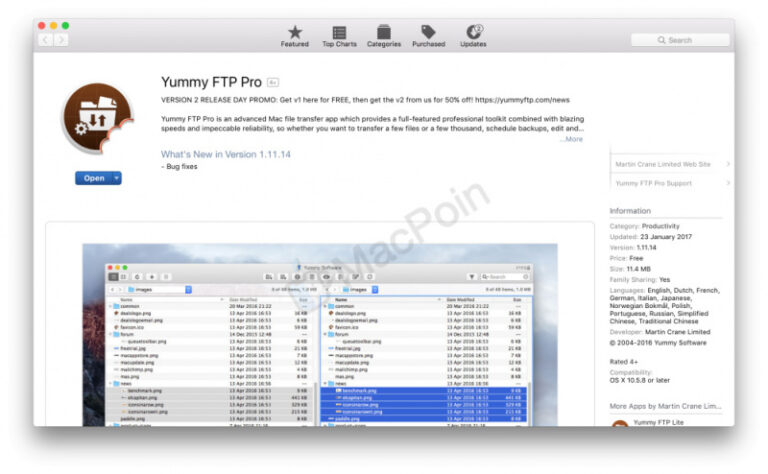Open the Top Charts list icon
Image resolution: width=768 pixels, height=474 pixels.
tap(339, 36)
